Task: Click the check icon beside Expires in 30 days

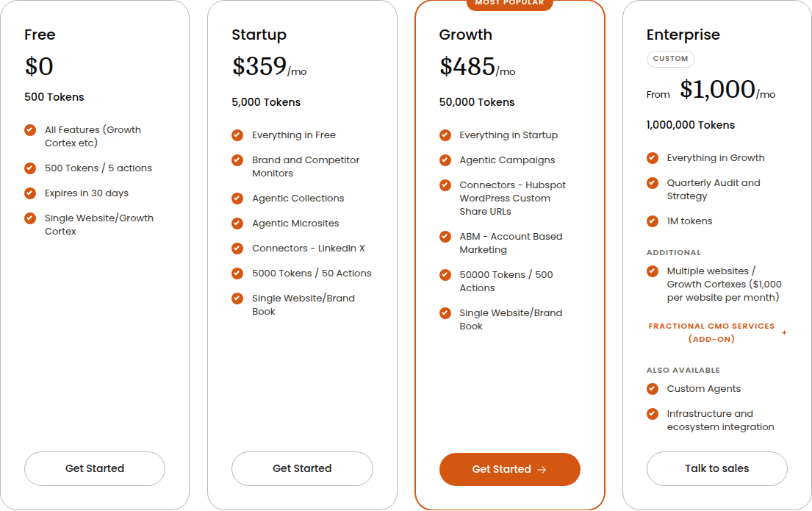Action: (x=30, y=193)
